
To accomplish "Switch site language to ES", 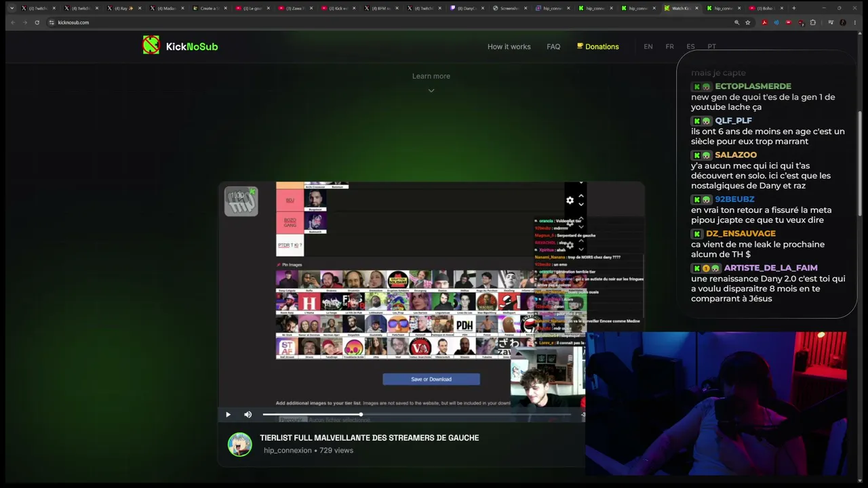I will point(690,47).
